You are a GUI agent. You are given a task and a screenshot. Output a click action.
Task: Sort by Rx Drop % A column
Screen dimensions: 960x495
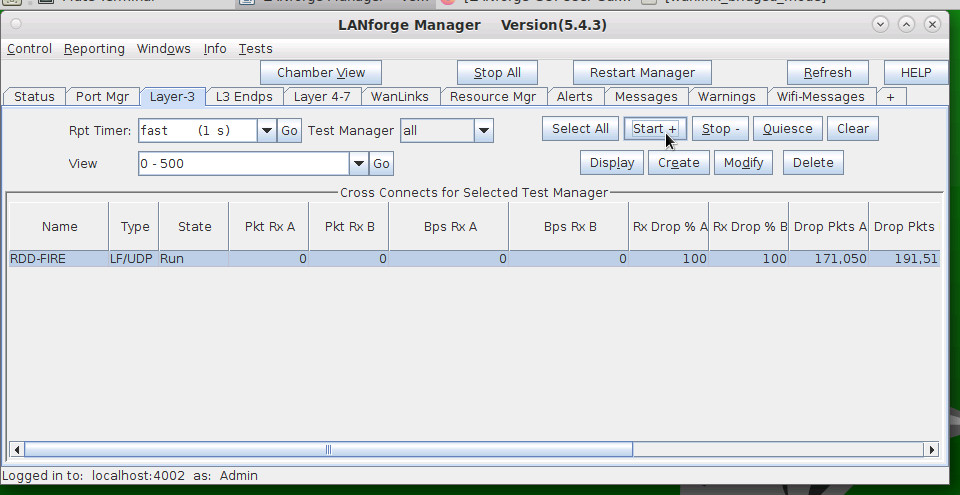pyautogui.click(x=669, y=227)
